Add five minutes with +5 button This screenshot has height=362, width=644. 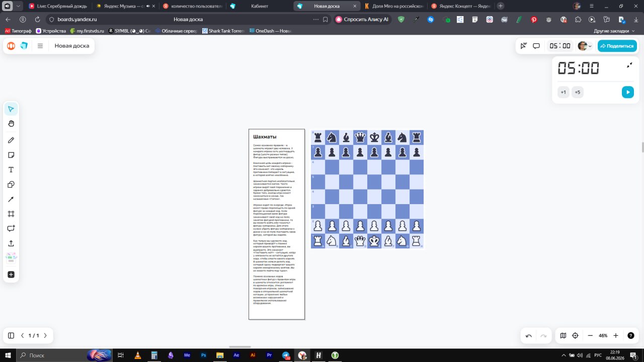(x=578, y=92)
